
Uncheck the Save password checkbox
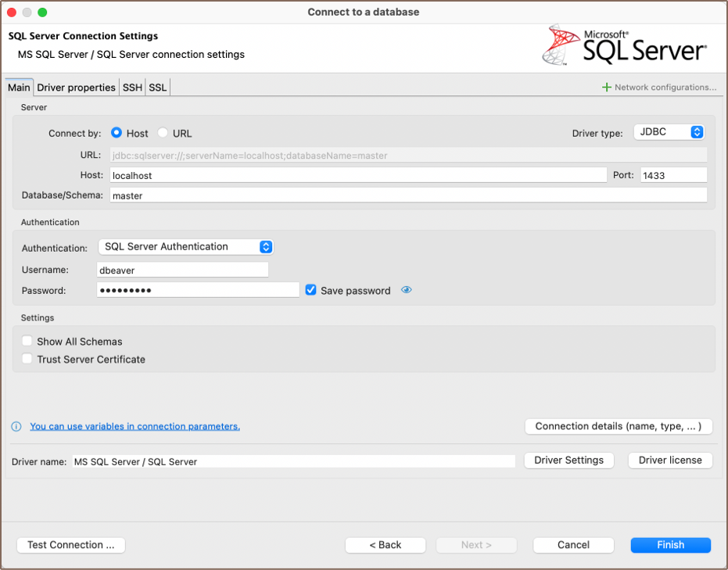coord(311,290)
